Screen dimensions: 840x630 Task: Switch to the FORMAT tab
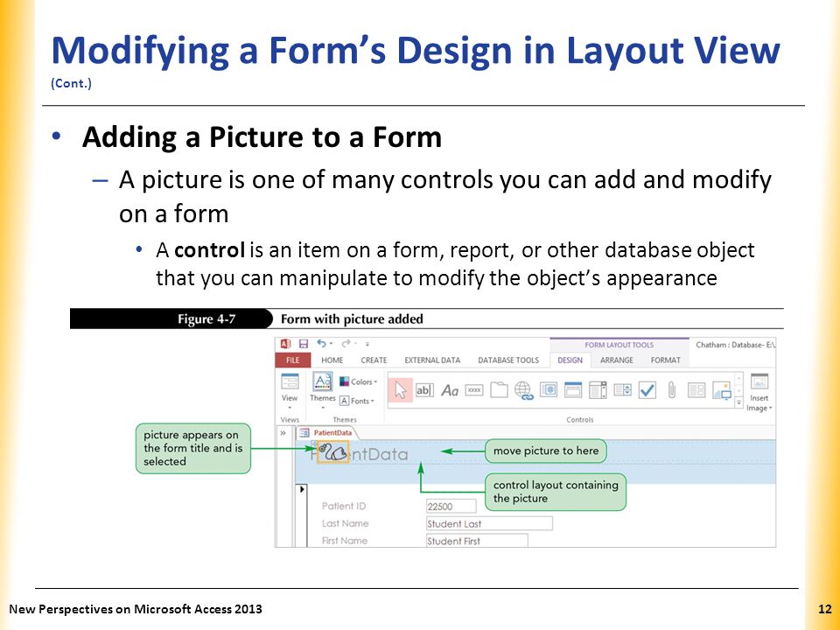pyautogui.click(x=665, y=360)
